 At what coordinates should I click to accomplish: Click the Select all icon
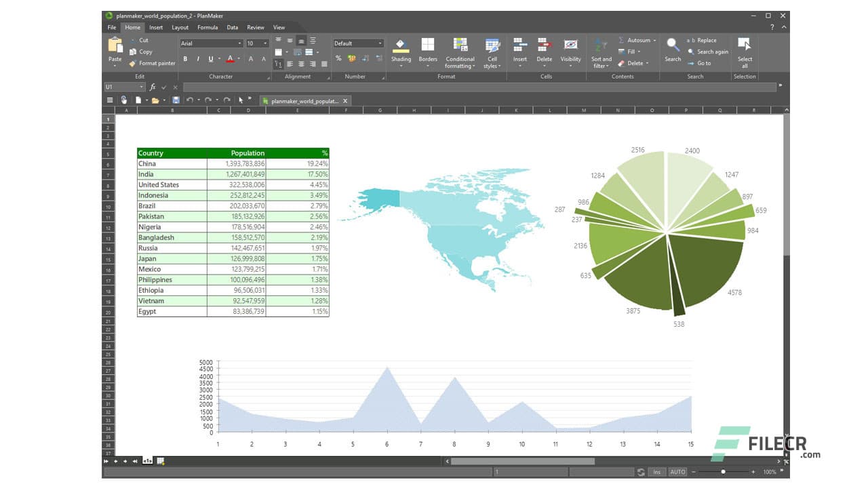point(745,46)
